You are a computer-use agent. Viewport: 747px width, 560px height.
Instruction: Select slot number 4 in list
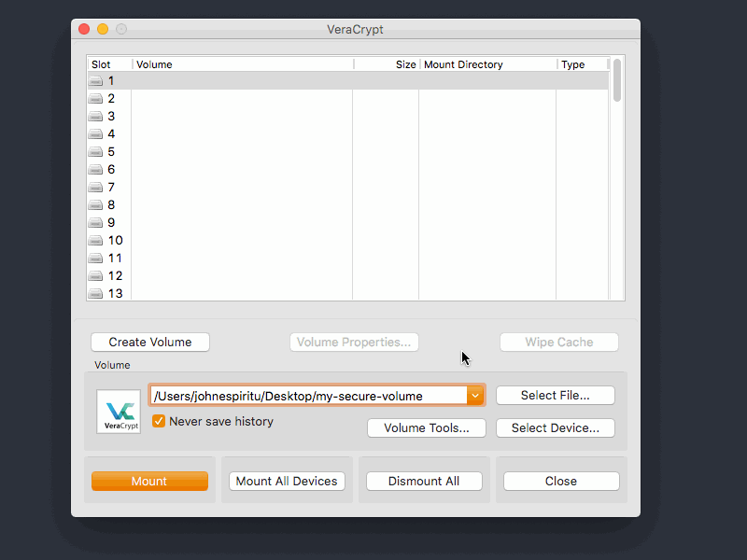coord(347,134)
